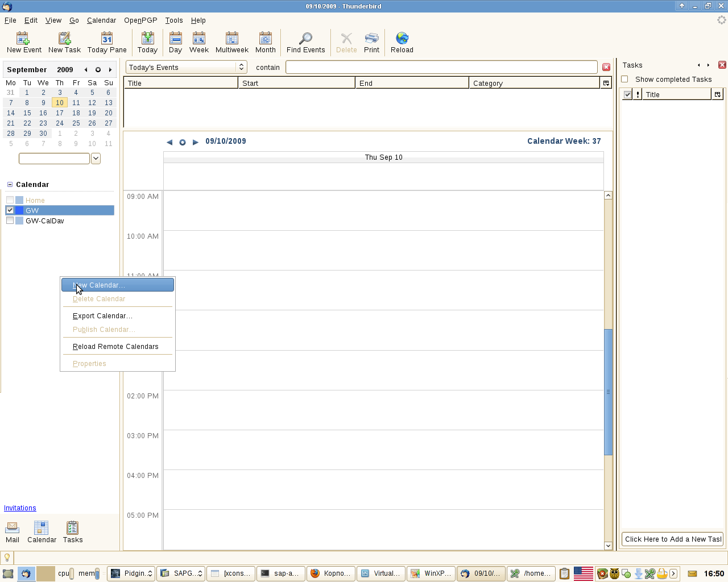Screen dimensions: 728x582
Task: Toggle the Today Pane toolbar button
Action: coord(107,43)
